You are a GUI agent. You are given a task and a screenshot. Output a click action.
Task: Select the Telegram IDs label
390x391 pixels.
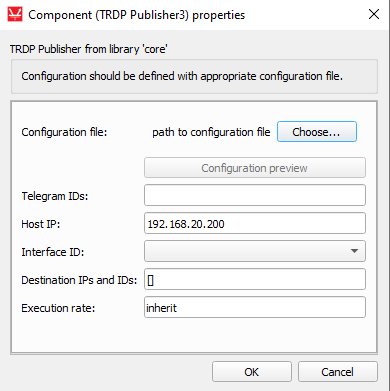[55, 196]
